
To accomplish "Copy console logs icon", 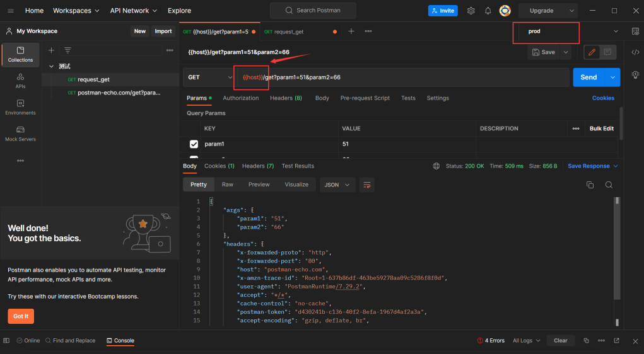I will tap(586, 341).
